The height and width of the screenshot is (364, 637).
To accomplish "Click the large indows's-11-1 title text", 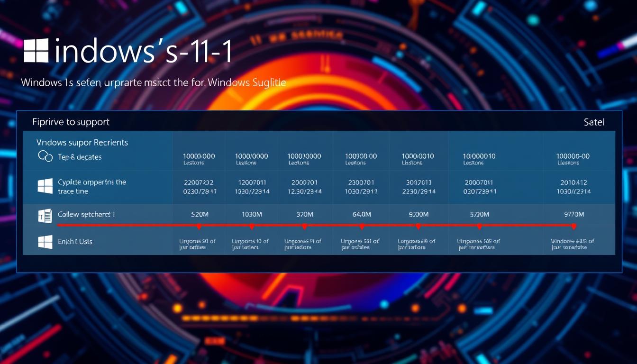I will point(144,51).
